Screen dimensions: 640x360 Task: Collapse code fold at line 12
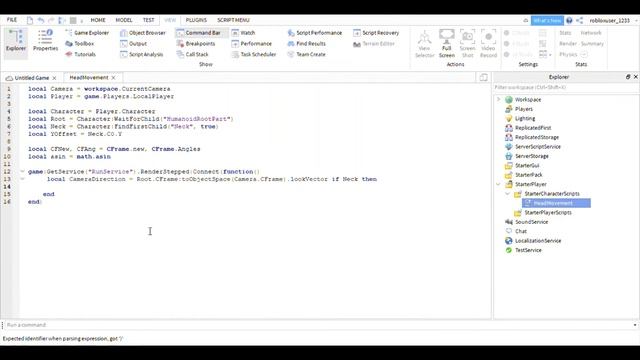(x=22, y=171)
